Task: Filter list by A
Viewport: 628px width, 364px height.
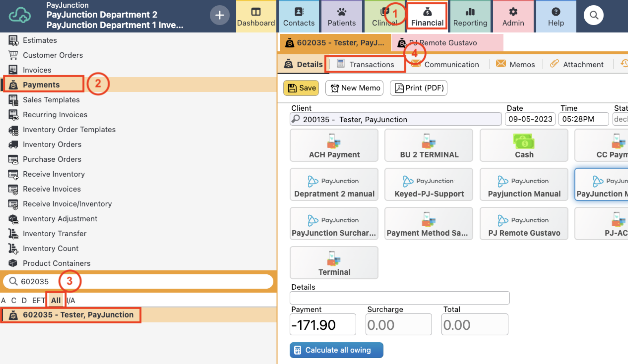Action: tap(3, 300)
